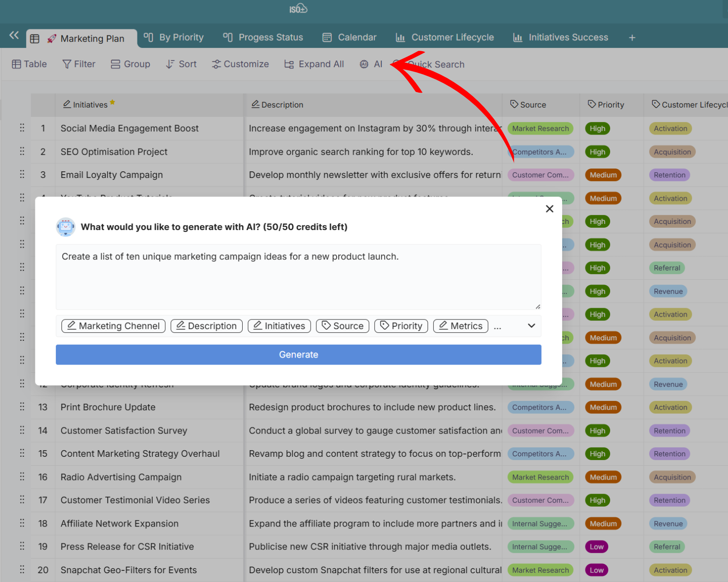
Task: Close the AI generation dialog
Action: [x=550, y=209]
